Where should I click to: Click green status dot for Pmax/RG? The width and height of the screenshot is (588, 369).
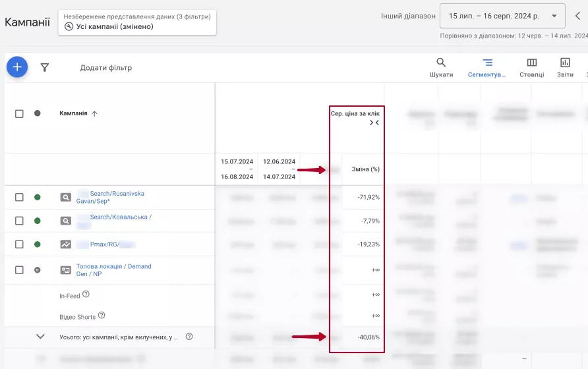click(x=37, y=244)
